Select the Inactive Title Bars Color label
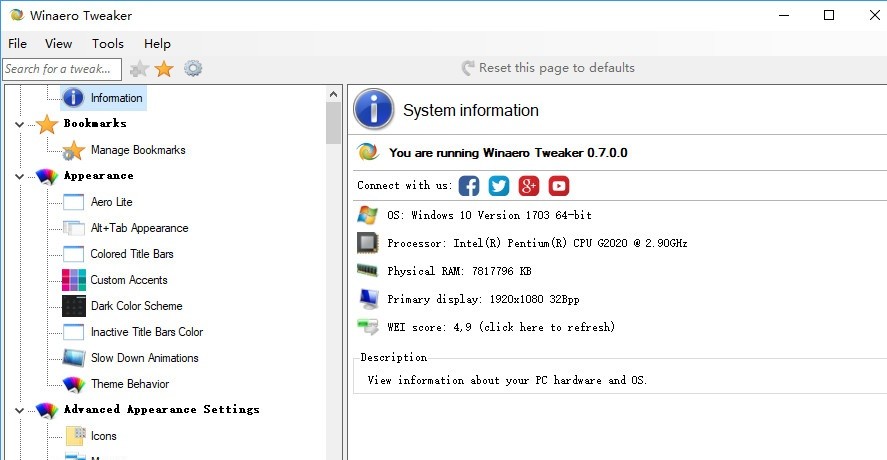Viewport: 887px width, 460px height. click(147, 332)
